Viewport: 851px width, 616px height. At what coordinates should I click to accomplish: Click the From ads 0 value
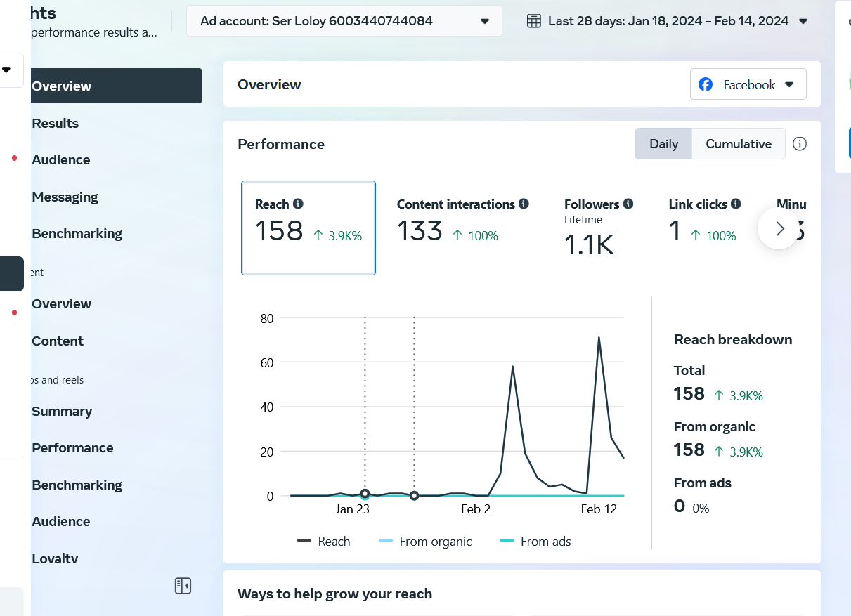tap(680, 506)
